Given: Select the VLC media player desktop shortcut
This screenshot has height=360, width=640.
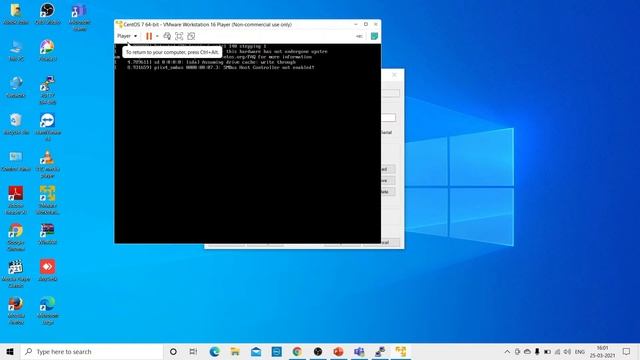Looking at the screenshot, I should point(47,164).
